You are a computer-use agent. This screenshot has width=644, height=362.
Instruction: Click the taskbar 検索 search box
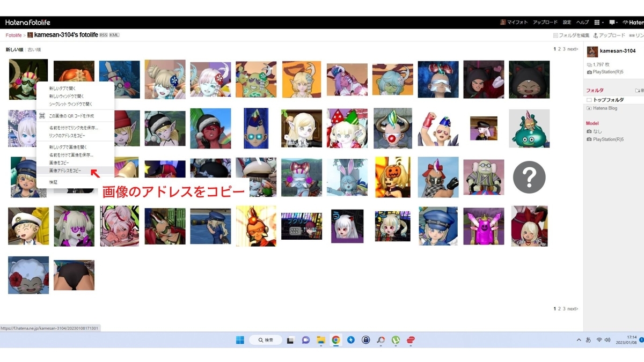pos(266,340)
